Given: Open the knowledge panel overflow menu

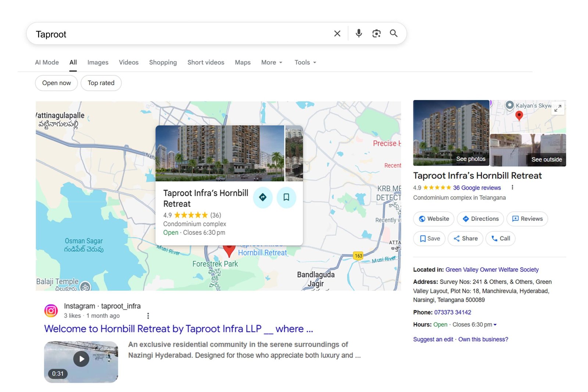Looking at the screenshot, I should tap(512, 187).
